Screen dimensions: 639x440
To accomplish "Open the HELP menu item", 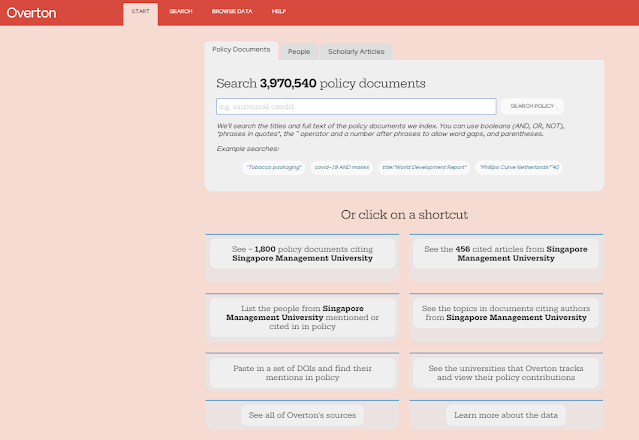I will coord(279,11).
